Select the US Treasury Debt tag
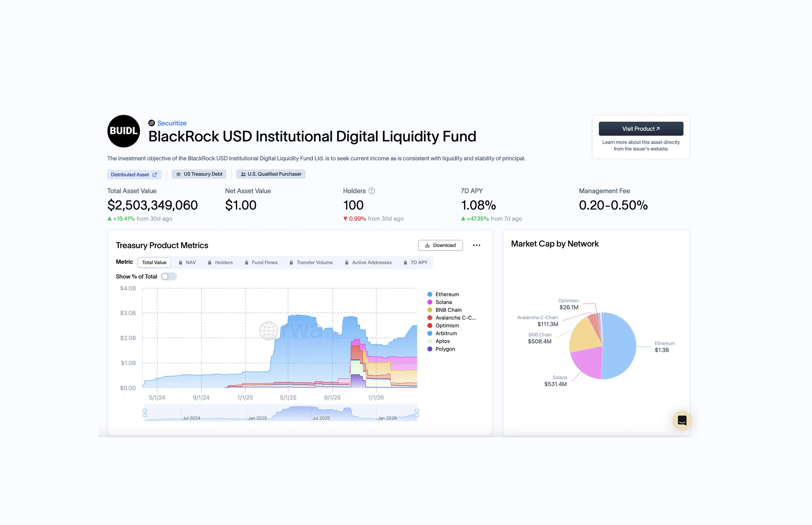812x525 pixels. pyautogui.click(x=199, y=174)
